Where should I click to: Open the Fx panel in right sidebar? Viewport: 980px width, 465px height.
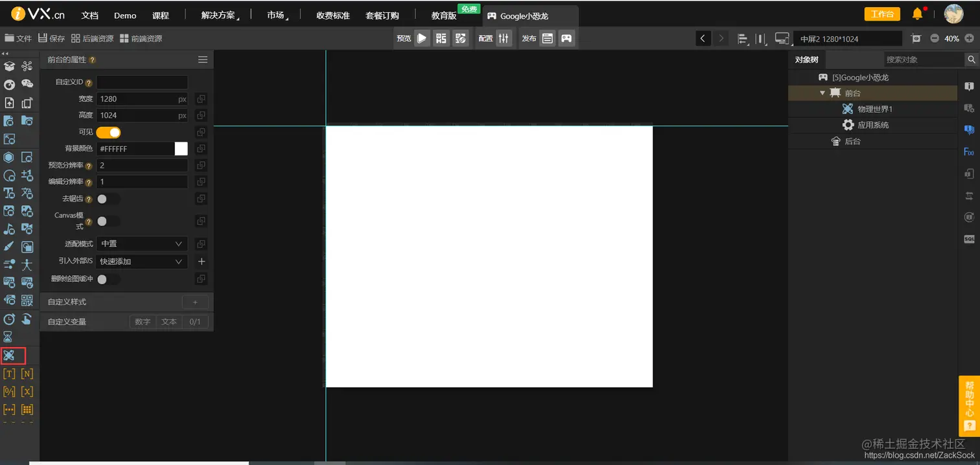[x=969, y=152]
